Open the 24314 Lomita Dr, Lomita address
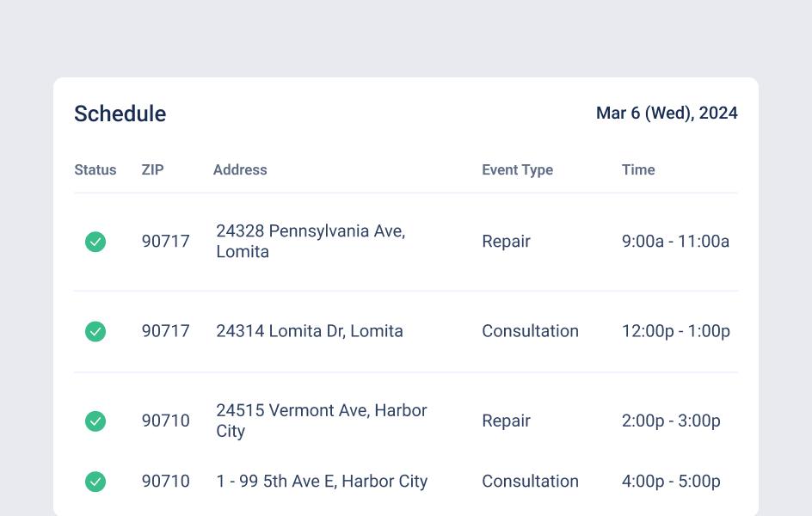The height and width of the screenshot is (516, 812). 309,331
